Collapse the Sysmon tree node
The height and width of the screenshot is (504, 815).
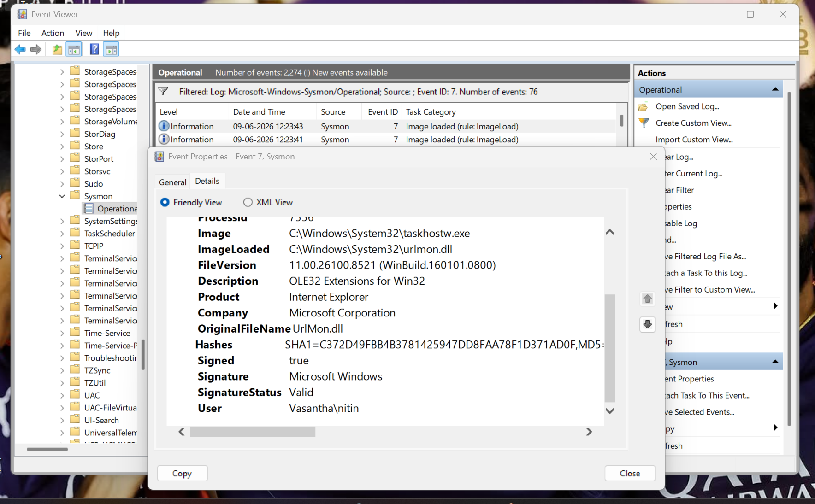62,196
